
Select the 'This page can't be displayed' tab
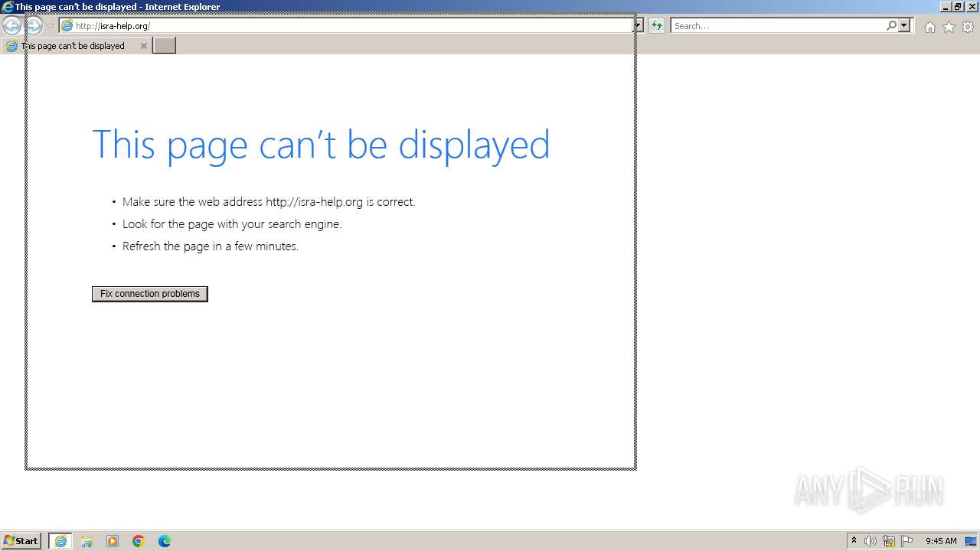pyautogui.click(x=77, y=46)
